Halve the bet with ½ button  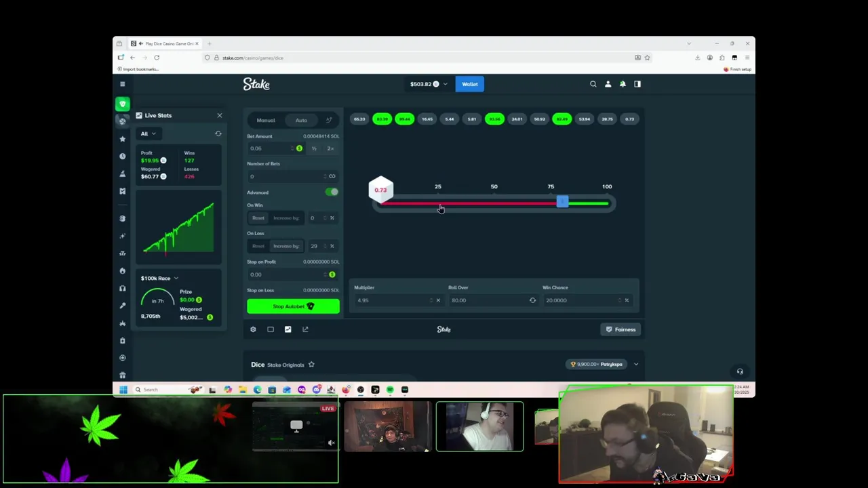(x=314, y=148)
